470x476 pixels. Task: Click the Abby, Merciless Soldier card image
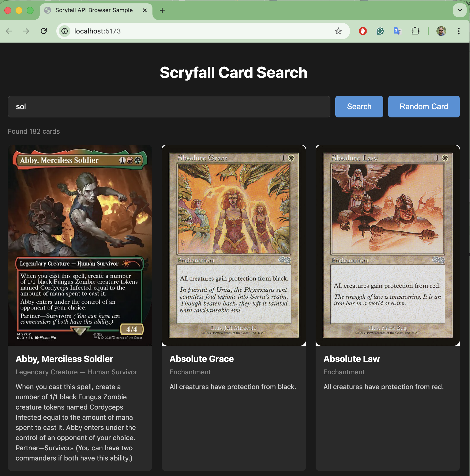click(80, 245)
